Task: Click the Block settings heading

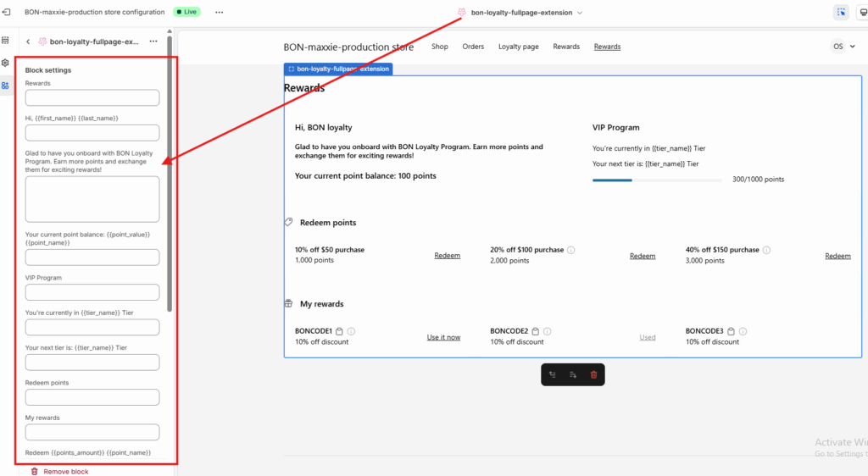Action: tap(48, 70)
